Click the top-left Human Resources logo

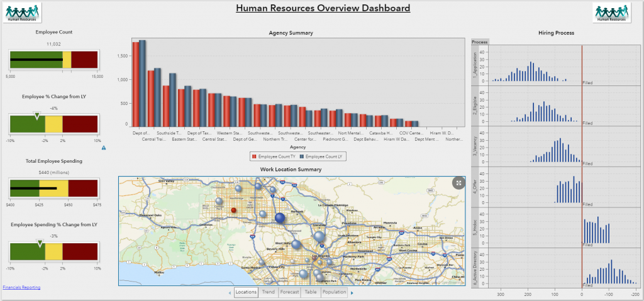[22, 13]
